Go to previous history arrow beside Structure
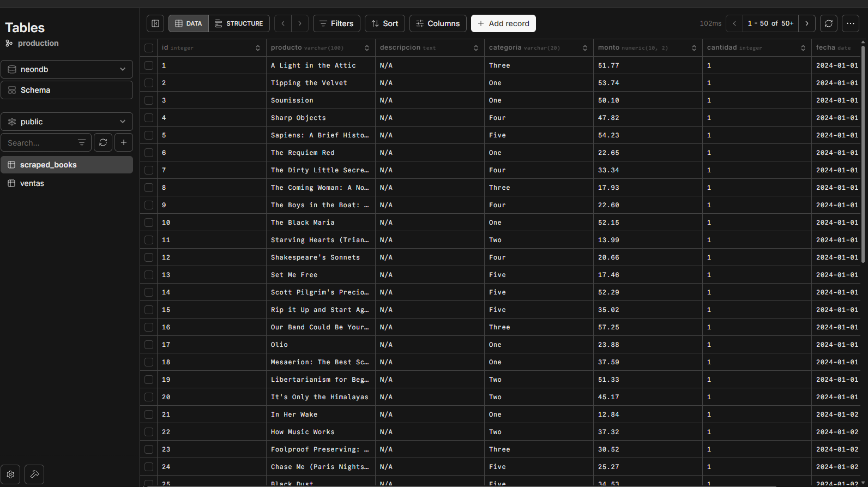Viewport: 868px width, 487px height. click(283, 23)
